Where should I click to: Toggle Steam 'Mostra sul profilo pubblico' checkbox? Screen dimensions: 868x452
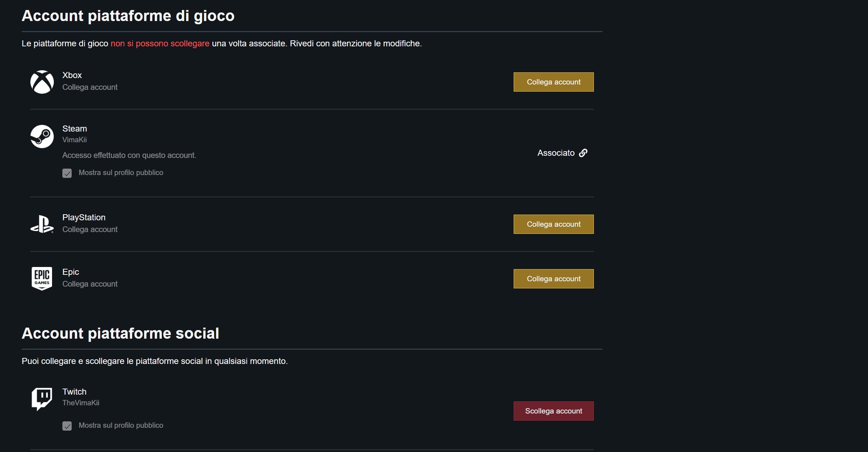point(67,173)
